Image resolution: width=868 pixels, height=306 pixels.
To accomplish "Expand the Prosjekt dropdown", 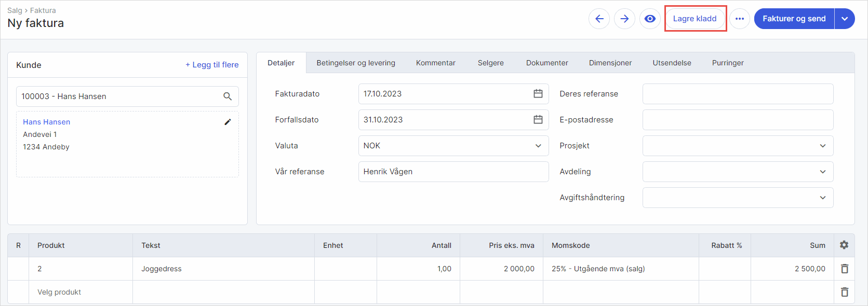I will coord(823,146).
